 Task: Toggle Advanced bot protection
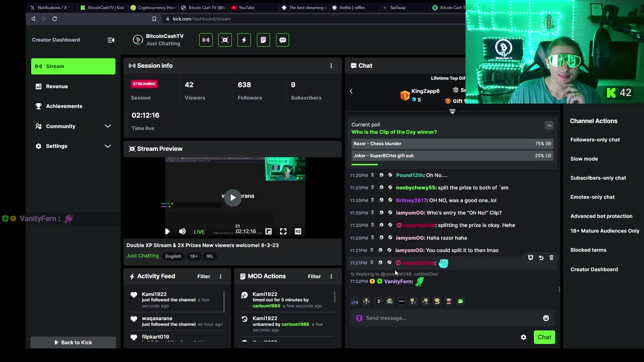[601, 216]
